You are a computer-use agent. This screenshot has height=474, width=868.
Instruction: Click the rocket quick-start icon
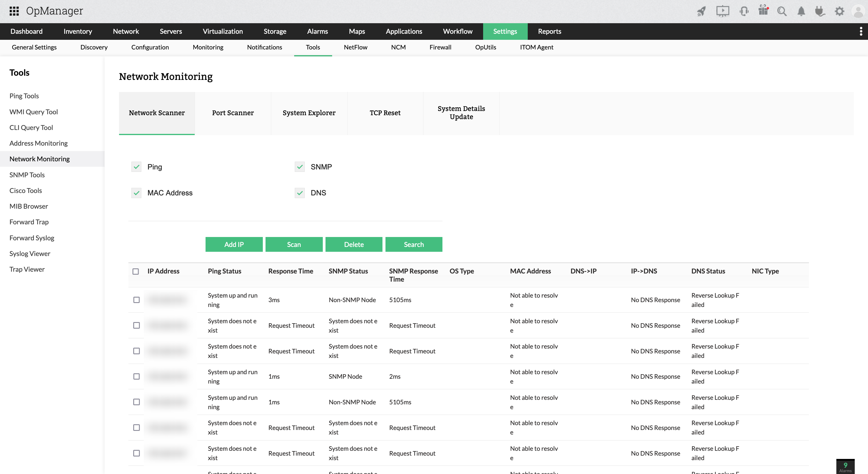click(x=701, y=11)
